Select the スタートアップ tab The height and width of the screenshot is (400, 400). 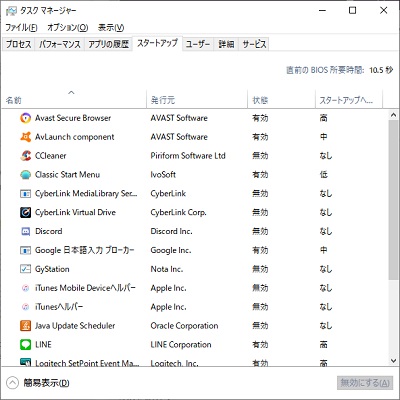(x=157, y=43)
